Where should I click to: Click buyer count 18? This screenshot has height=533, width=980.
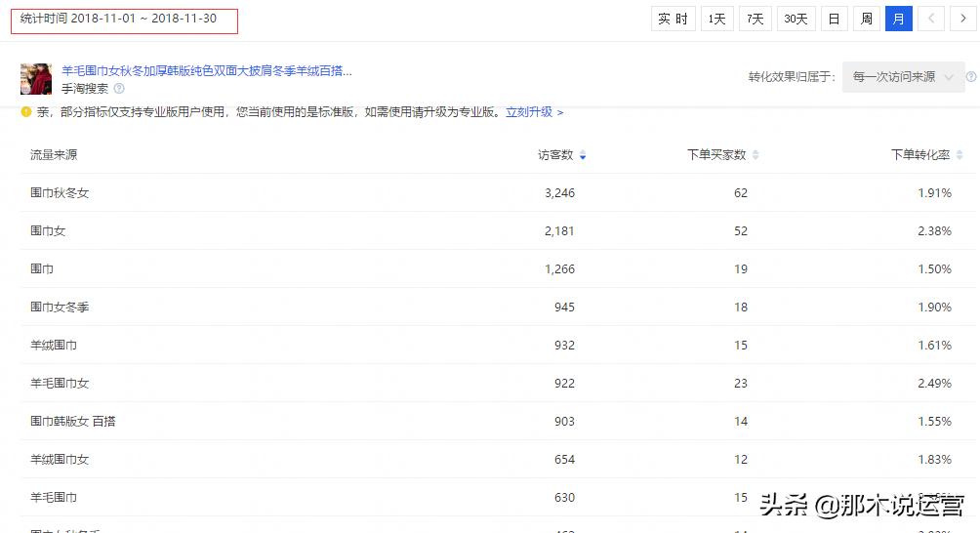[741, 307]
